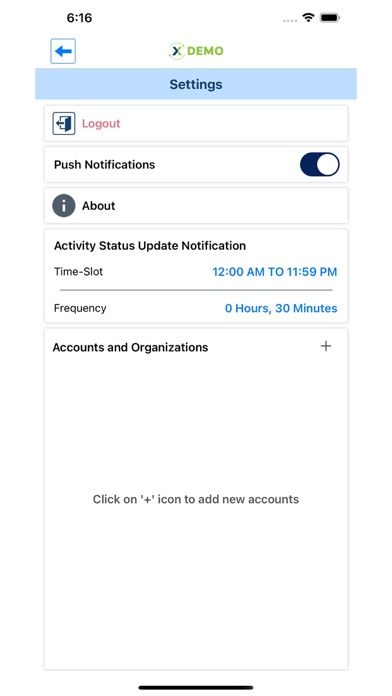The width and height of the screenshot is (392, 696).
Task: Tap the home indicator bar
Action: pos(196,688)
